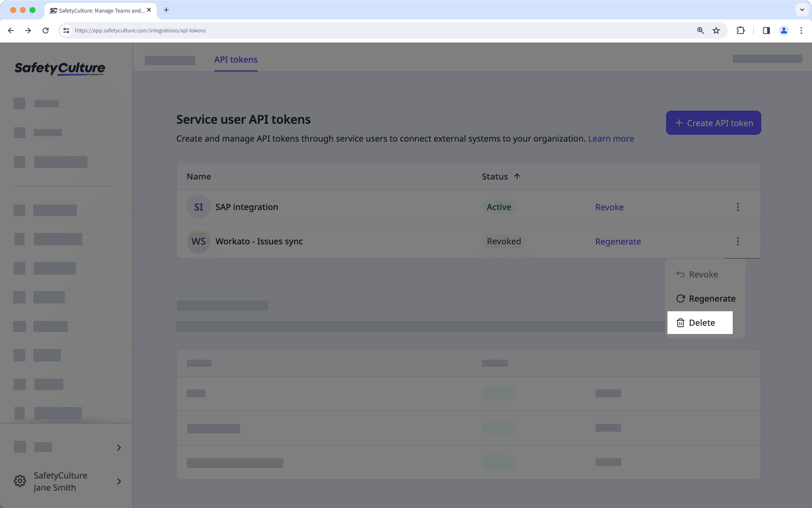Click the trash icon next to Delete

coord(681,322)
